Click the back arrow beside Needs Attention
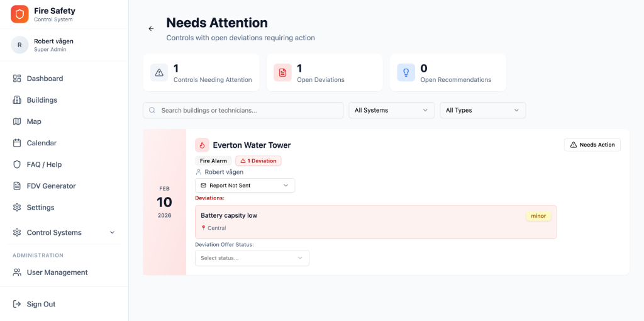The image size is (644, 321). click(x=151, y=29)
